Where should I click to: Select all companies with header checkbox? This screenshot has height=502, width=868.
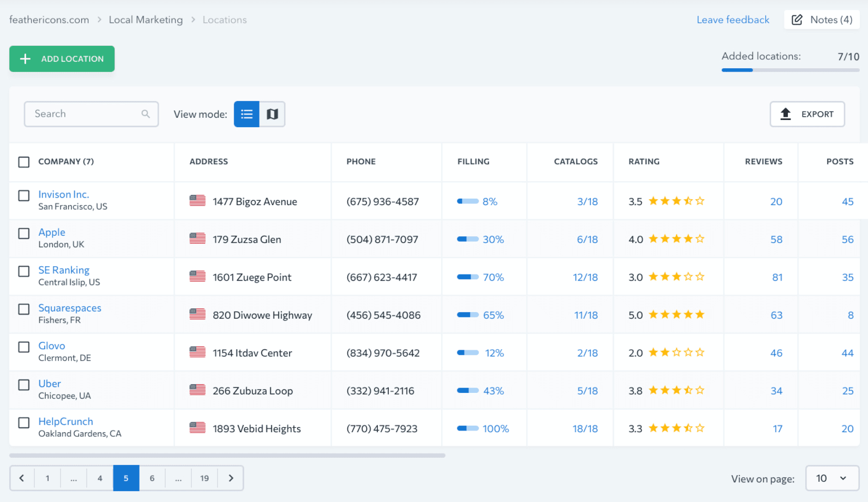coord(24,162)
